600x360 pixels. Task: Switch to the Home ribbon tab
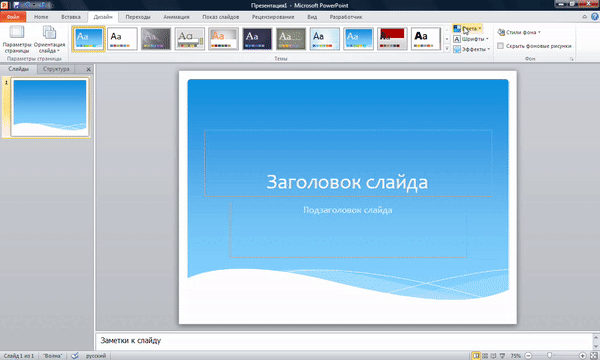[x=41, y=17]
